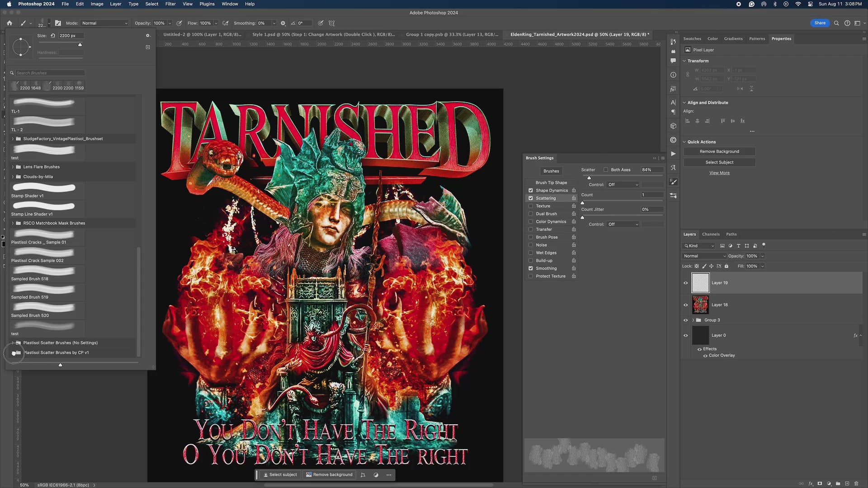Create new layer group folder icon
The height and width of the screenshot is (488, 868).
tap(838, 483)
